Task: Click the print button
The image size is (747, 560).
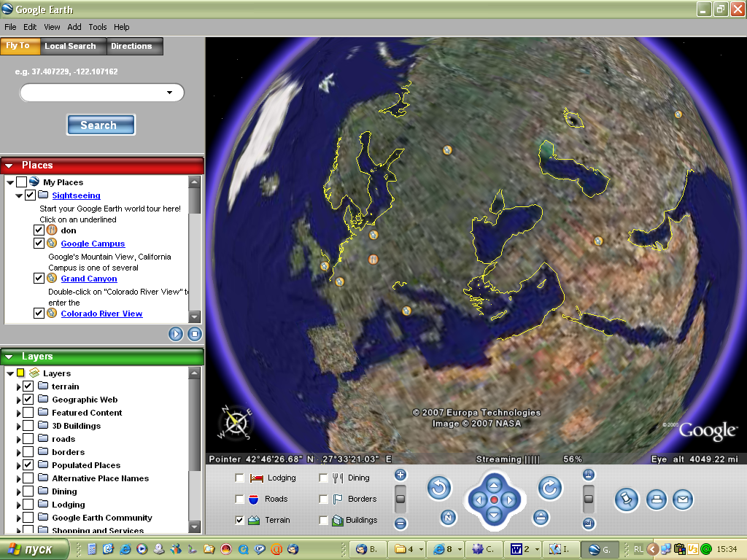Action: click(657, 499)
